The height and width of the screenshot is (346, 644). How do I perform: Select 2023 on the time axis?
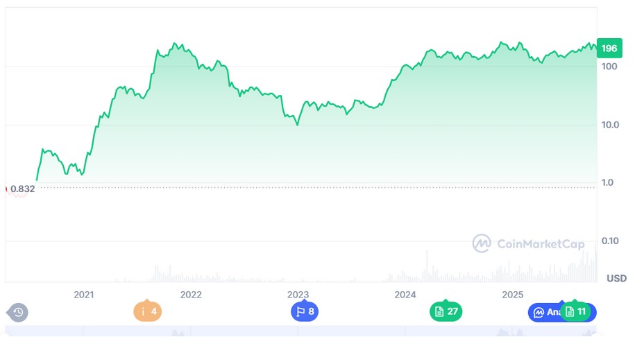[x=298, y=295]
